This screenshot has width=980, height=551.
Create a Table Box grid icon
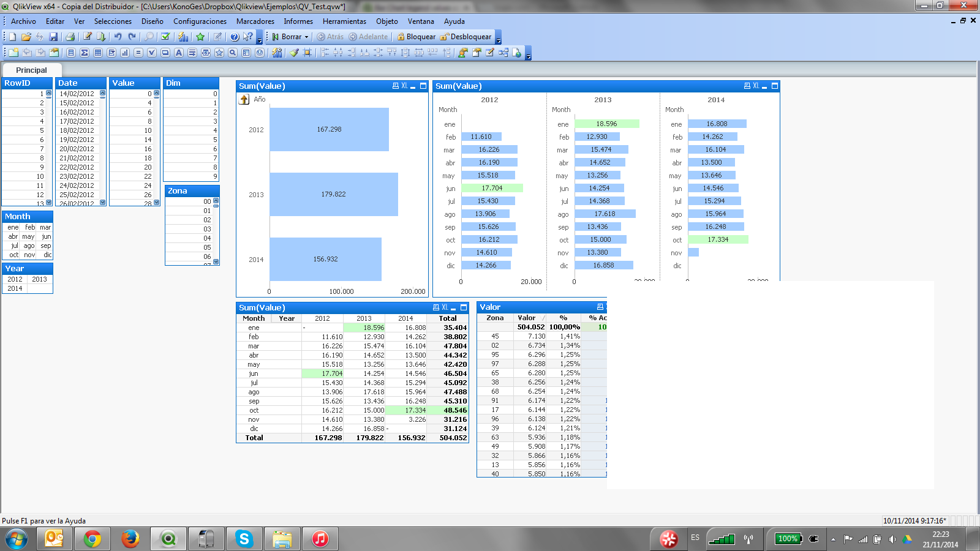(x=98, y=53)
